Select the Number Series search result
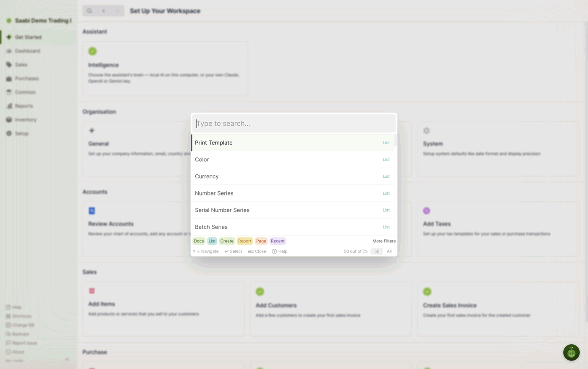The image size is (588, 369). (292, 193)
